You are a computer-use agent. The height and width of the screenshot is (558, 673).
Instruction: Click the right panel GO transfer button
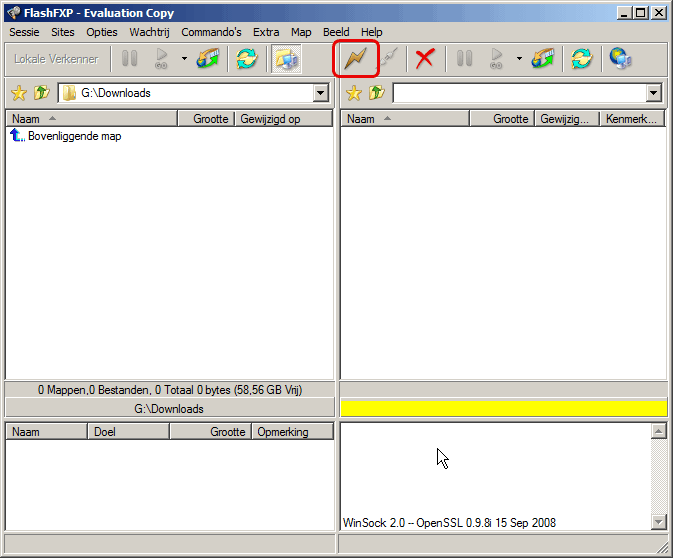pos(496,58)
